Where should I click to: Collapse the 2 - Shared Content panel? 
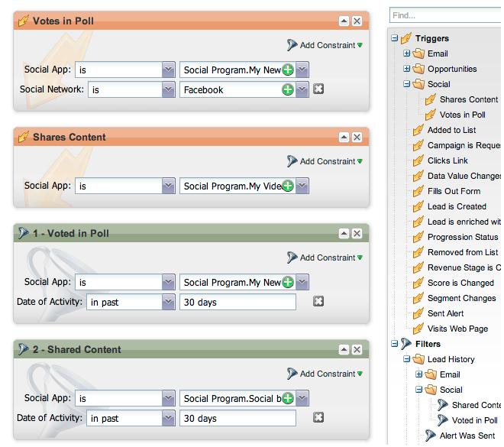344,350
